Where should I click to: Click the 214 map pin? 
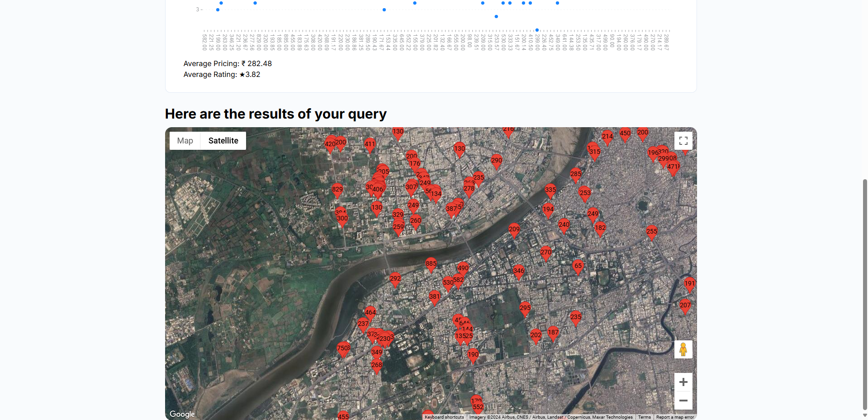[607, 139]
